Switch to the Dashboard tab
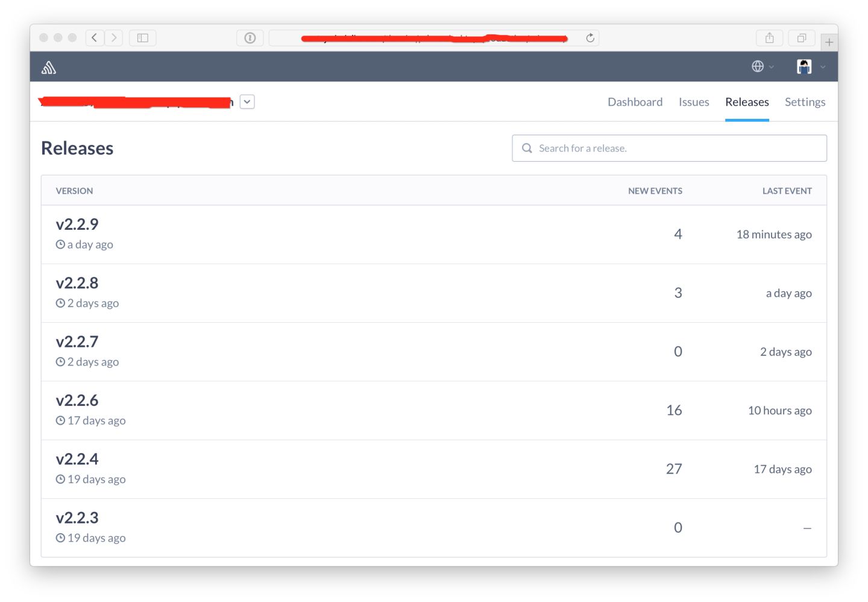 (635, 102)
